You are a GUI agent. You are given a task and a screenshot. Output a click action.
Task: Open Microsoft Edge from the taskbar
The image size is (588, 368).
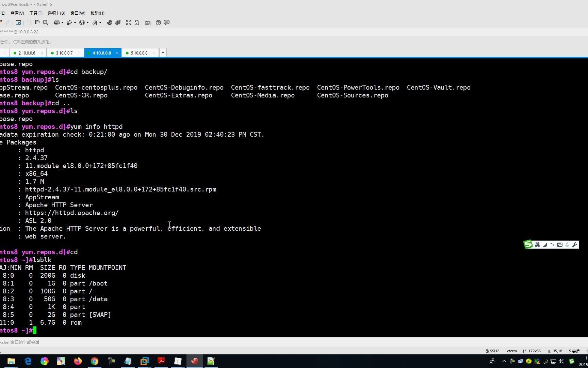coord(28,361)
